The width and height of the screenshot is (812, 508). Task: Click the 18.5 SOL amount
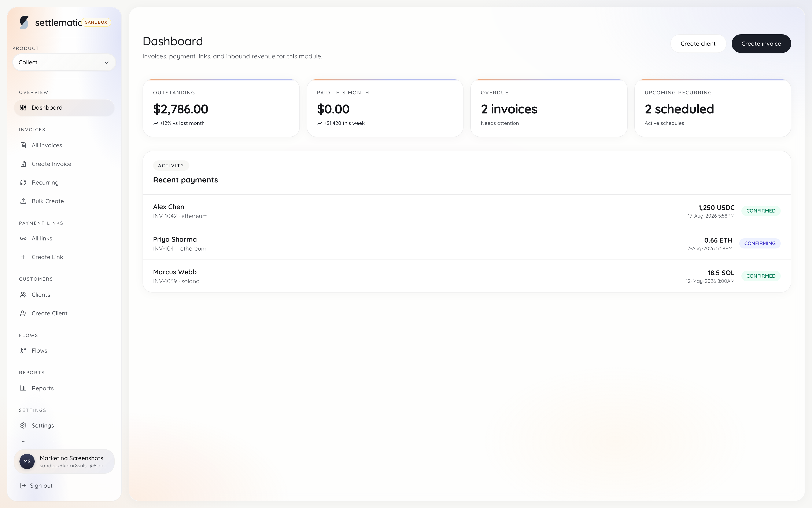tap(721, 273)
